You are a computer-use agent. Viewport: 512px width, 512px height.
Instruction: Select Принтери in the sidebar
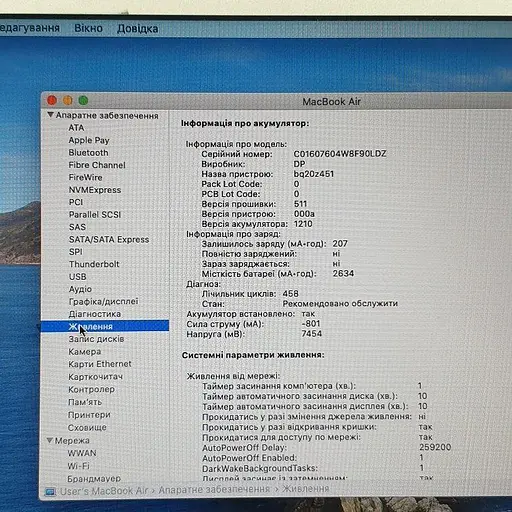[x=89, y=415]
